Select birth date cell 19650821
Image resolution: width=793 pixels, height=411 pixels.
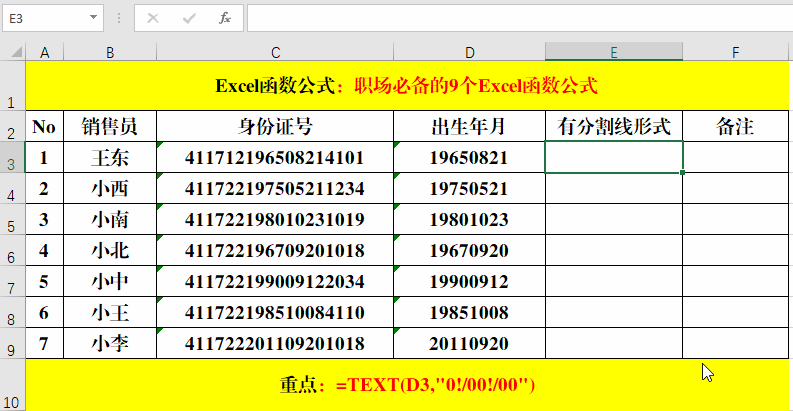click(469, 157)
